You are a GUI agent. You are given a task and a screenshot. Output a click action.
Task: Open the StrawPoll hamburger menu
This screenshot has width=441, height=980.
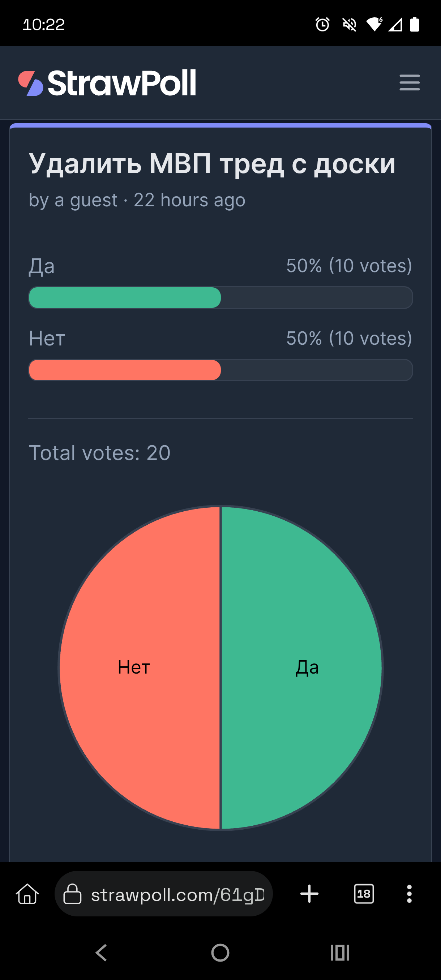[410, 82]
